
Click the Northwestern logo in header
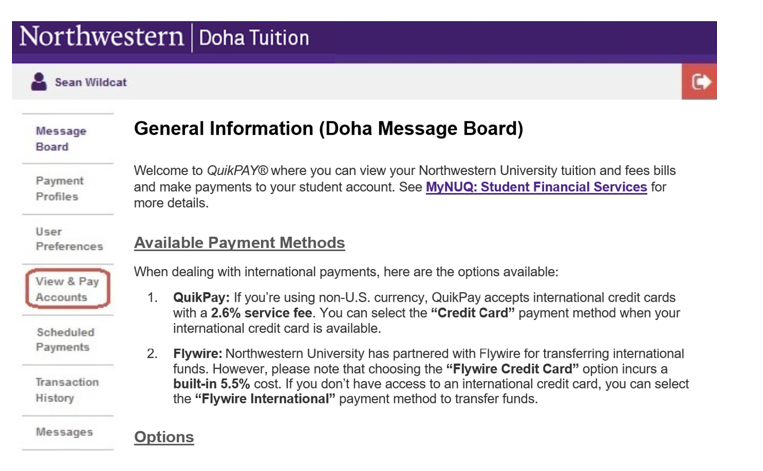coord(102,37)
